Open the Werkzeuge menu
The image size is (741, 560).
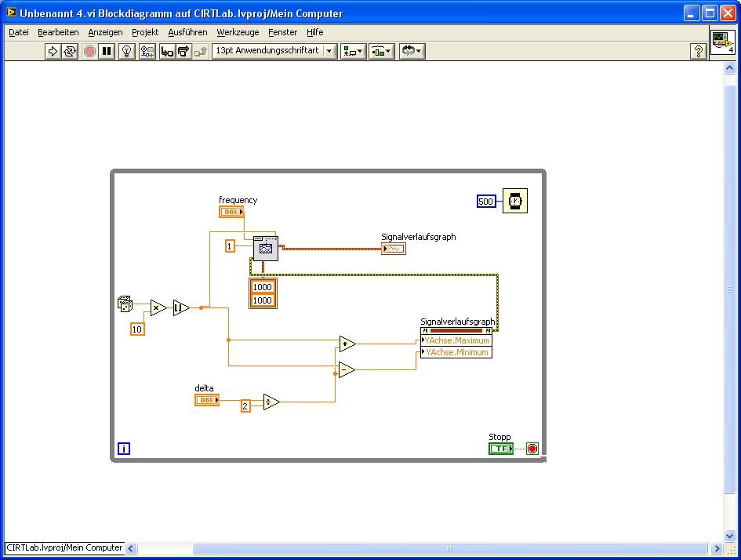tap(238, 32)
